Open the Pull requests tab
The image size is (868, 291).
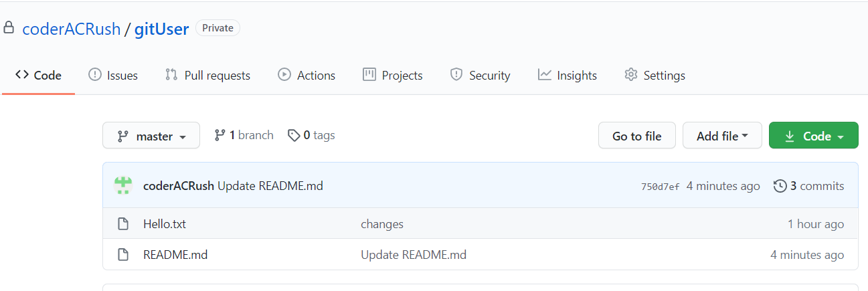pyautogui.click(x=207, y=76)
